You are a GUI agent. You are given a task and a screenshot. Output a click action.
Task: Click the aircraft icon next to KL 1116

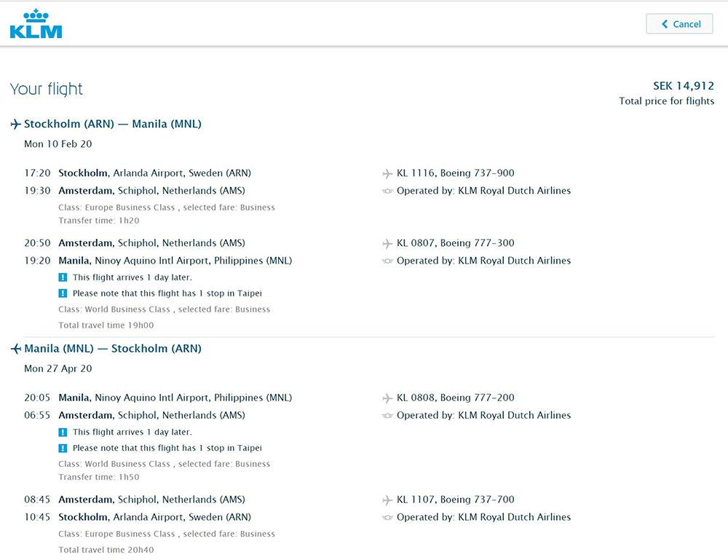387,173
